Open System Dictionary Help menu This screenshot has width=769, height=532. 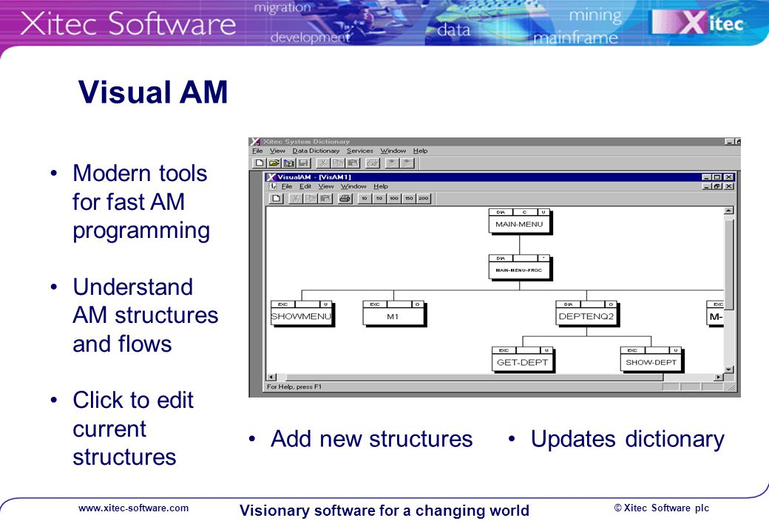(420, 151)
